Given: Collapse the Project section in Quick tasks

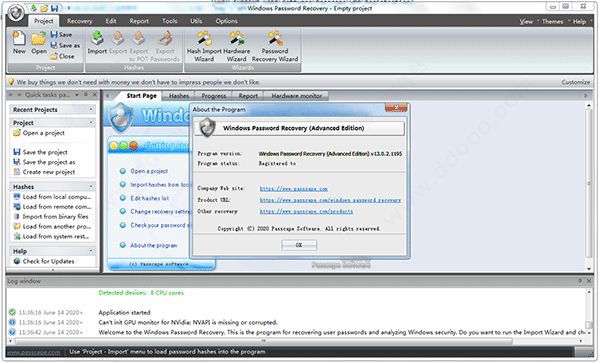Looking at the screenshot, I should 91,122.
